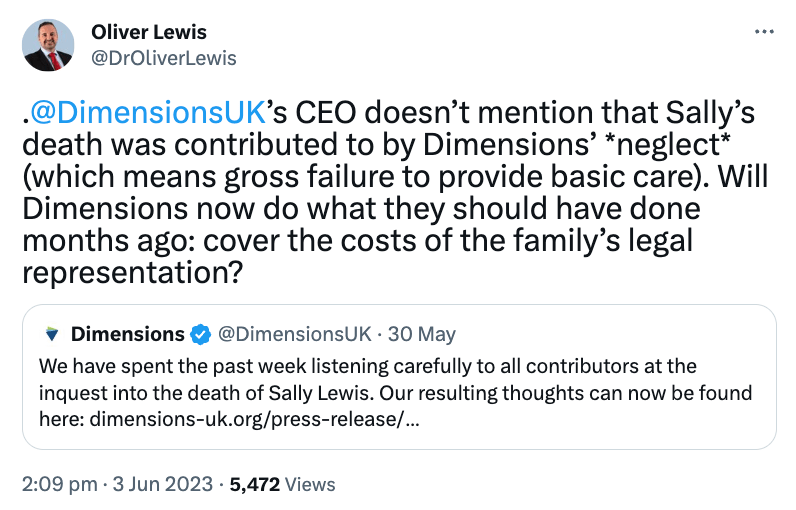The width and height of the screenshot is (796, 510).
Task: Click the @DrOliverLewis handle
Action: pos(164,57)
